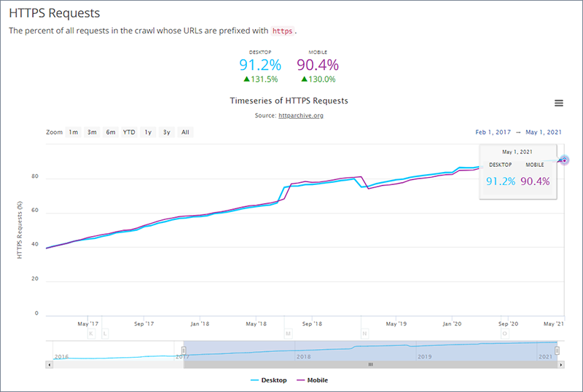Image resolution: width=583 pixels, height=392 pixels.
Task: Click the https code label in description
Action: [x=283, y=31]
